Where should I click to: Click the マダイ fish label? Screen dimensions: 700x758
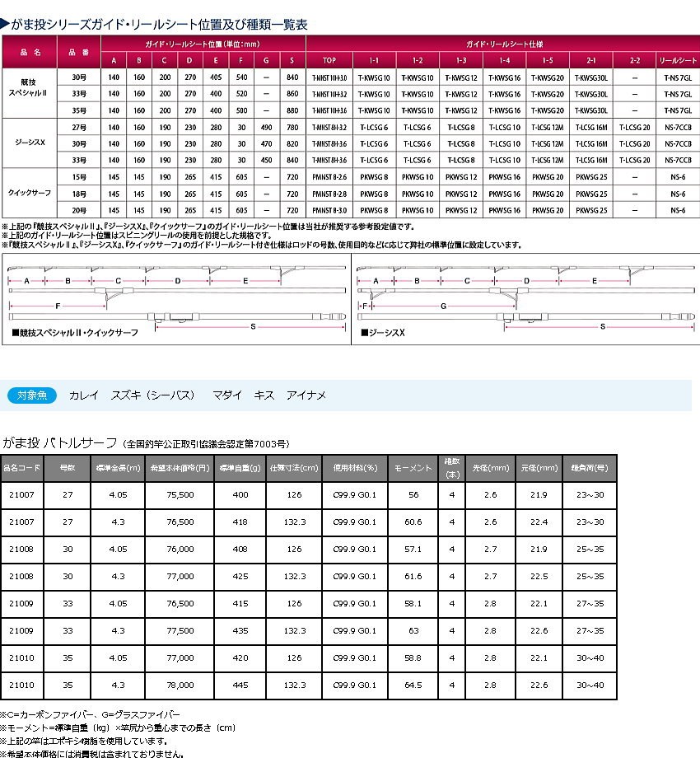pos(227,395)
